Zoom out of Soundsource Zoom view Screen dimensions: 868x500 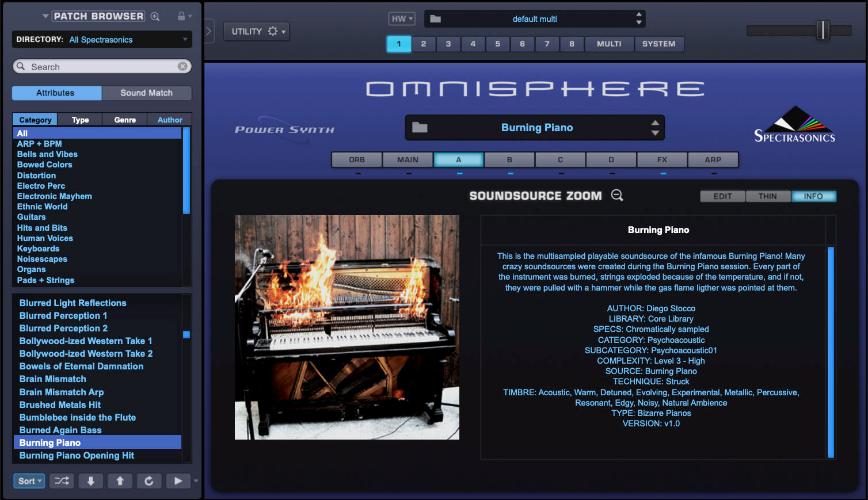617,196
